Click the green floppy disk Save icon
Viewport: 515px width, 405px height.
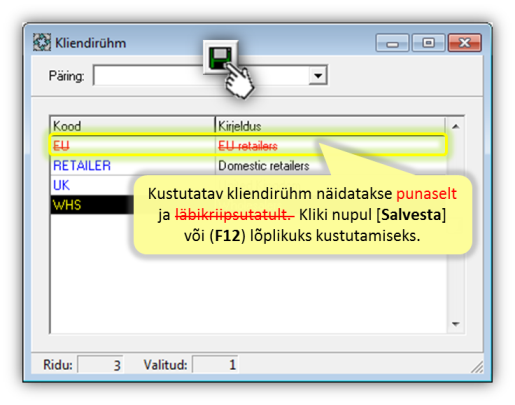tap(220, 58)
